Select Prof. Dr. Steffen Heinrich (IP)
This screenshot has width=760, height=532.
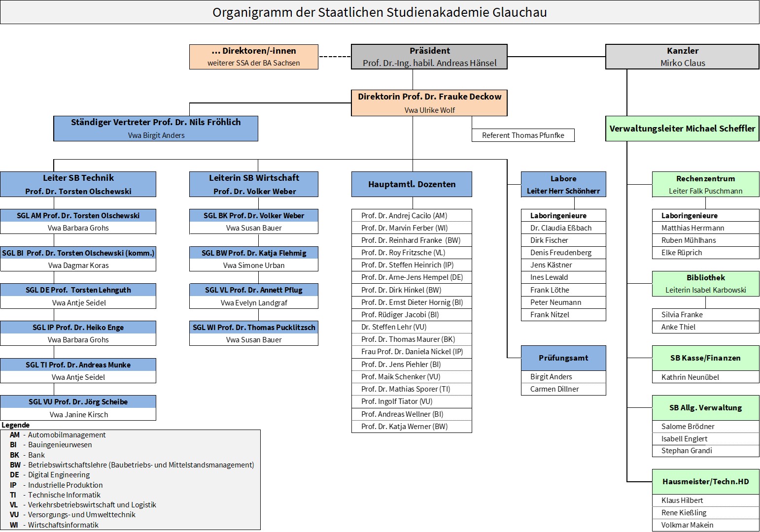412,265
